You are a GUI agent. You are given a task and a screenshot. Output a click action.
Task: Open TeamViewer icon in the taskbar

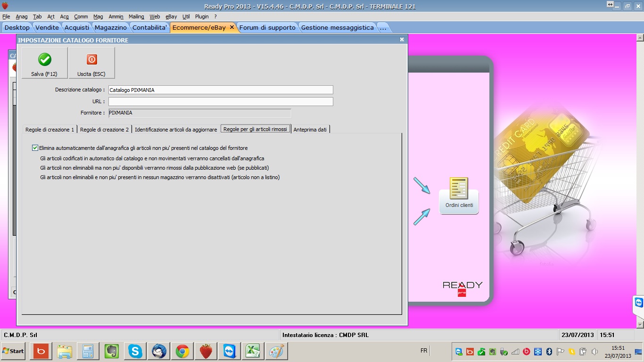(230, 351)
